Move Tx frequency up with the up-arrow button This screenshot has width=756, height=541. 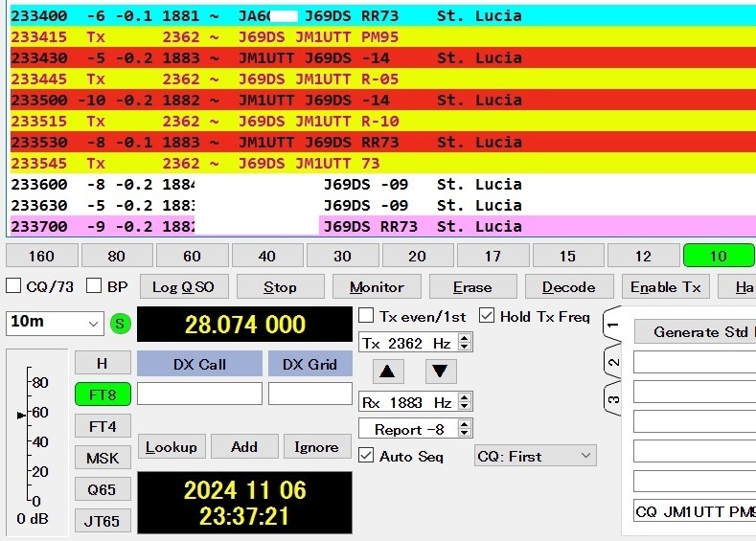click(x=388, y=372)
